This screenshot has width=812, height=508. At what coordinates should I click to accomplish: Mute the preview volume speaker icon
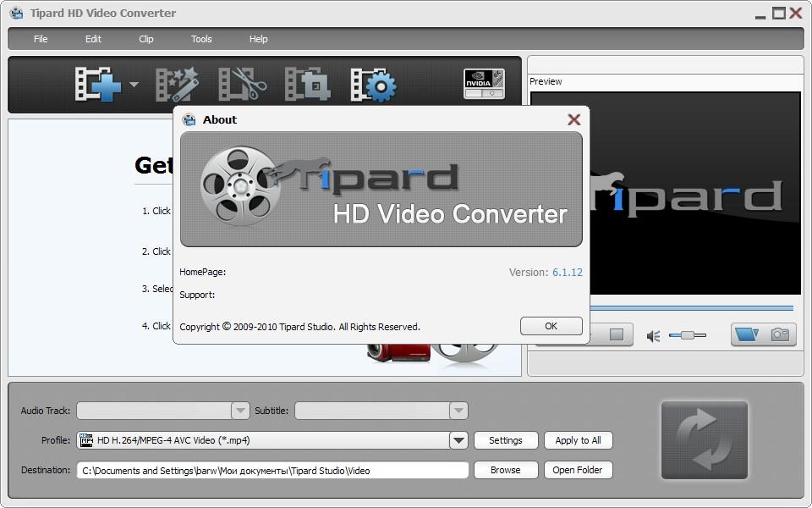654,336
